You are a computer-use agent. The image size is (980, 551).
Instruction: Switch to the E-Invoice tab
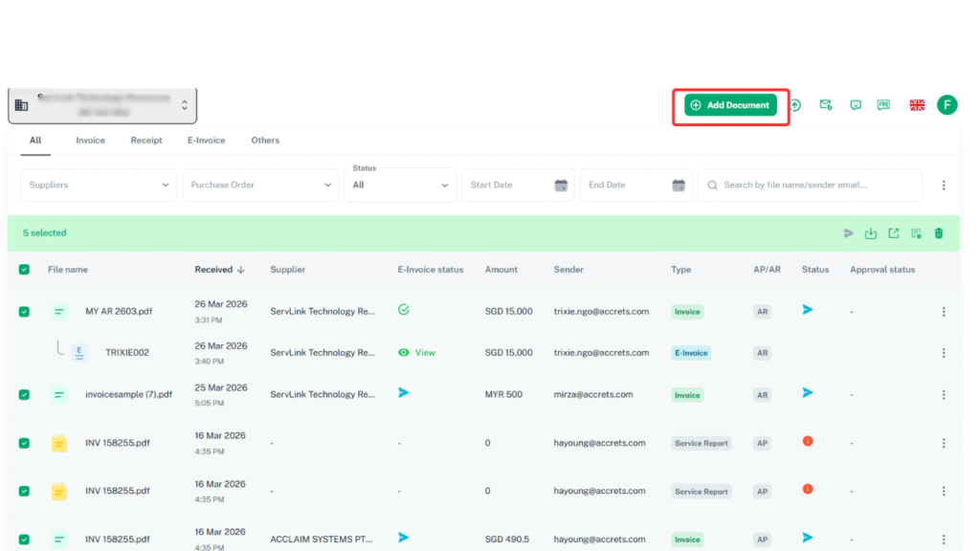pyautogui.click(x=206, y=141)
